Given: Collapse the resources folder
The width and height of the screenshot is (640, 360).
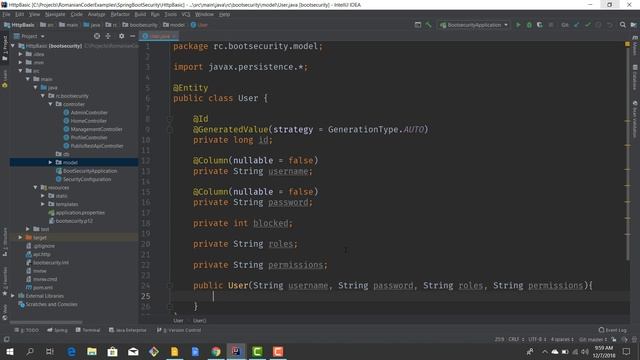Looking at the screenshot, I should click(x=36, y=188).
